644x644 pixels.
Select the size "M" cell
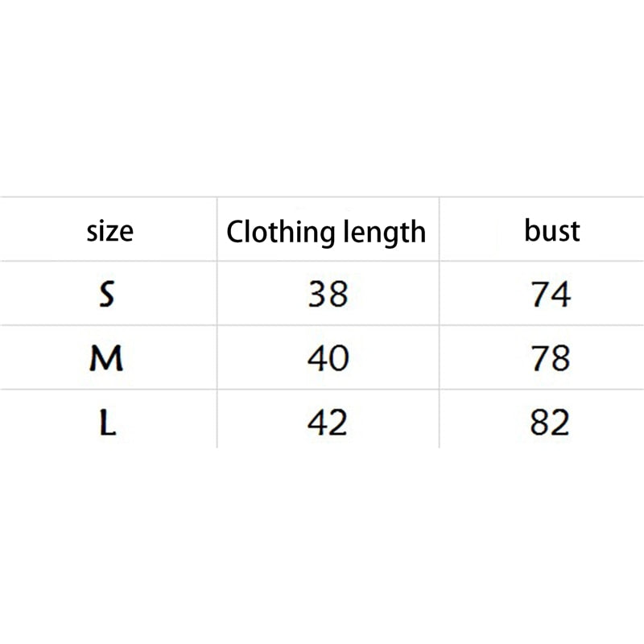(107, 358)
